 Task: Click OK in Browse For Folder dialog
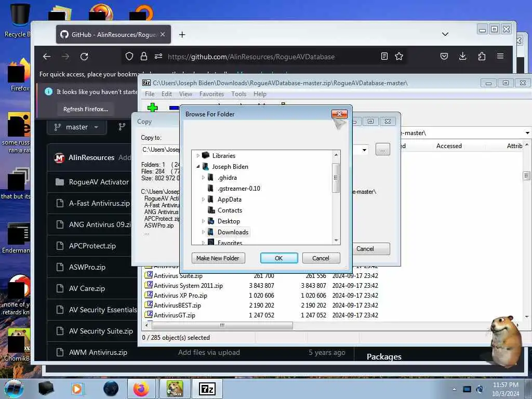(x=279, y=258)
